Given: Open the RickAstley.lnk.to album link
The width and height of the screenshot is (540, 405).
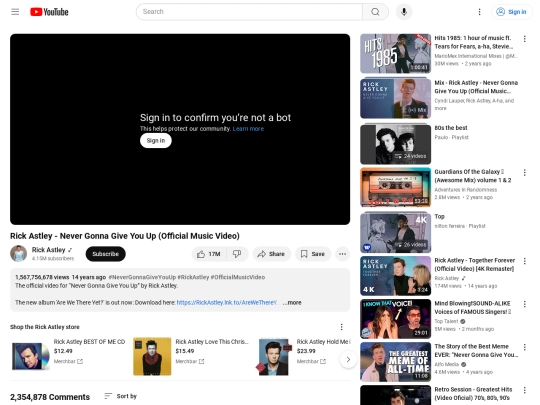Looking at the screenshot, I should pos(227,303).
